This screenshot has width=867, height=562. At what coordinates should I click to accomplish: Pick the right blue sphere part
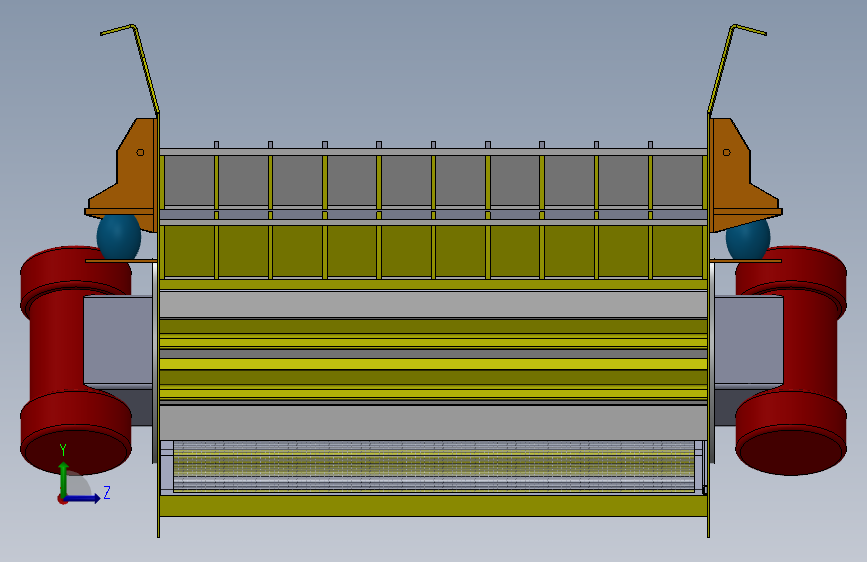748,239
